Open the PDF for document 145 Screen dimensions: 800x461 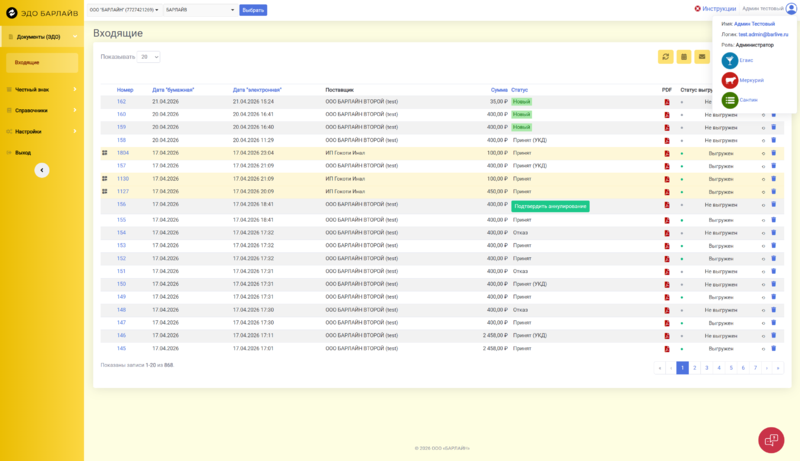click(x=666, y=349)
